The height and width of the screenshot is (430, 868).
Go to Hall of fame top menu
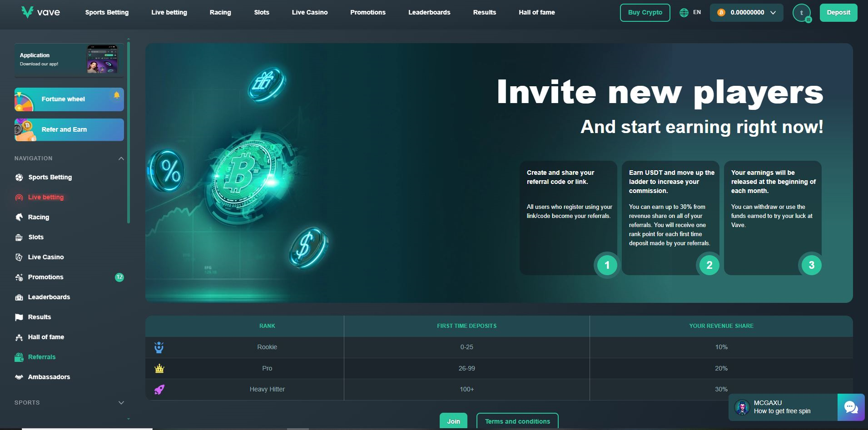click(x=536, y=12)
